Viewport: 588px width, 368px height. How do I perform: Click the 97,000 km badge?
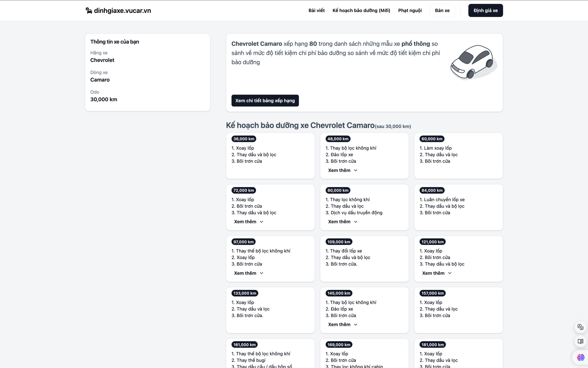(243, 242)
